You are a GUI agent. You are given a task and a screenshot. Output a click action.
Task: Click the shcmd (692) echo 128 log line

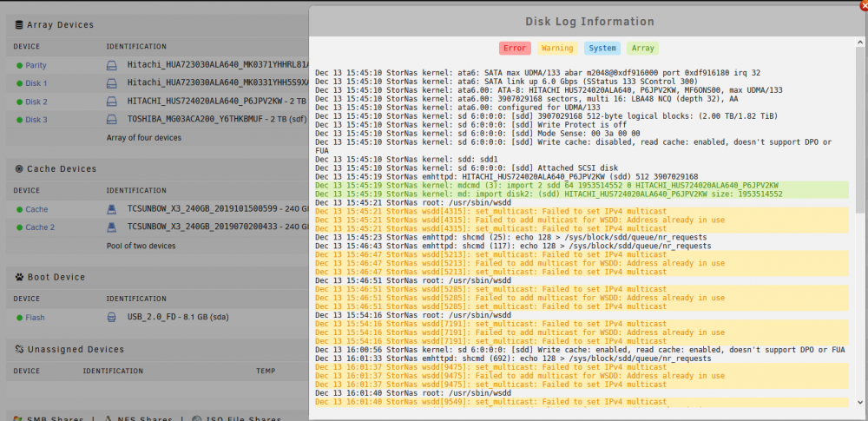coord(513,359)
